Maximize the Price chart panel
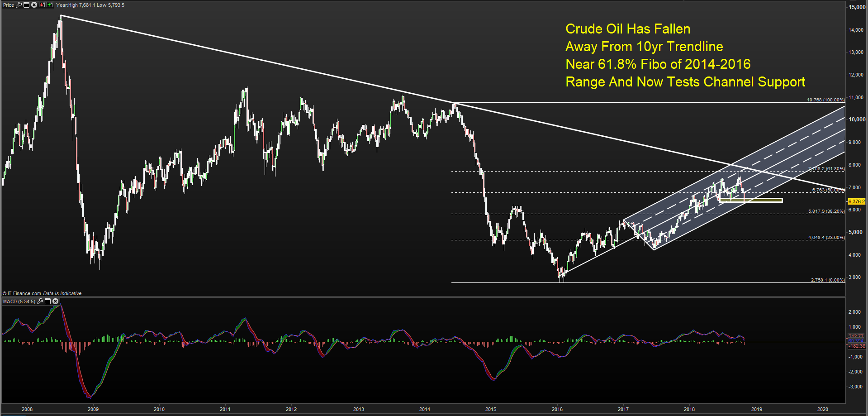This screenshot has width=868, height=416. point(26,5)
